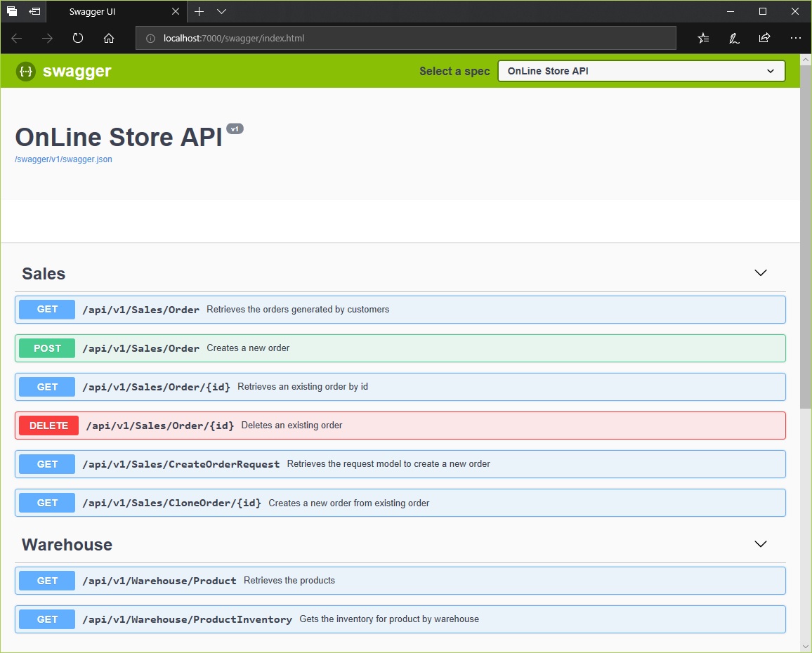Expand GET /api/v1/Sales/Order/{id} endpoint

pyautogui.click(x=400, y=387)
